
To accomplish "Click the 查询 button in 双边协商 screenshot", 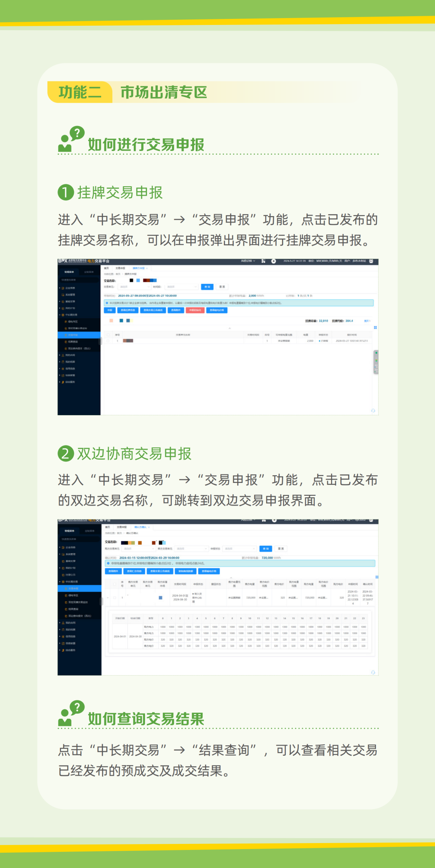I will (266, 548).
